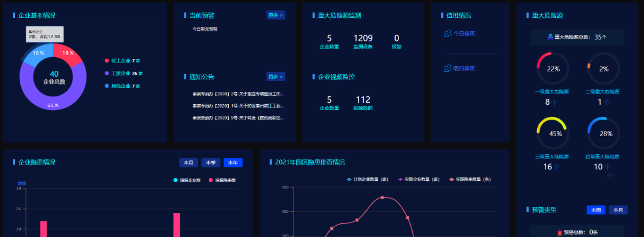Click the icon beside 重大危险源总数

coord(550,37)
